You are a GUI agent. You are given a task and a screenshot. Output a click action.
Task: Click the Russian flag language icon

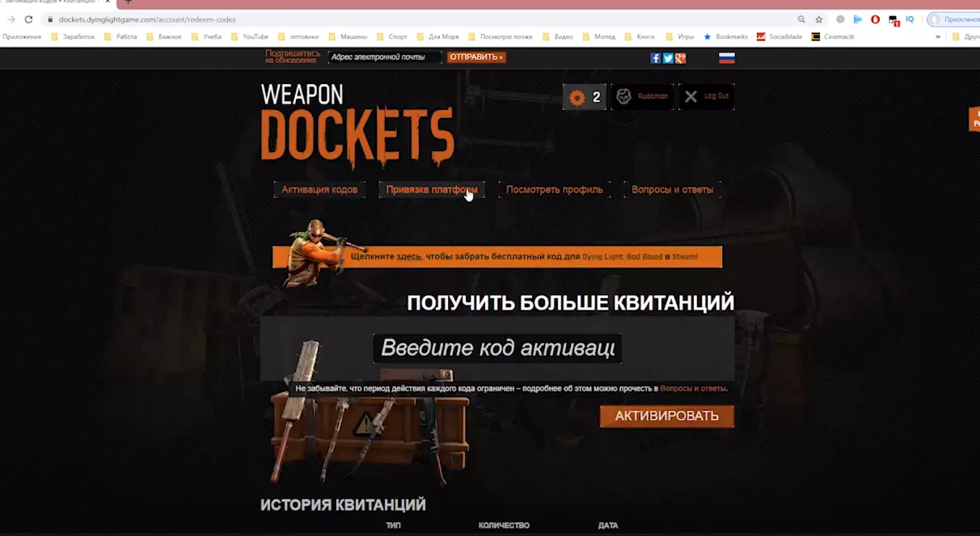pyautogui.click(x=726, y=57)
